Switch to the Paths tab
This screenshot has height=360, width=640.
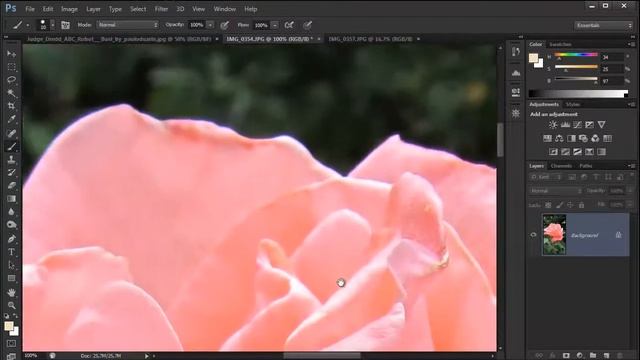coord(586,166)
